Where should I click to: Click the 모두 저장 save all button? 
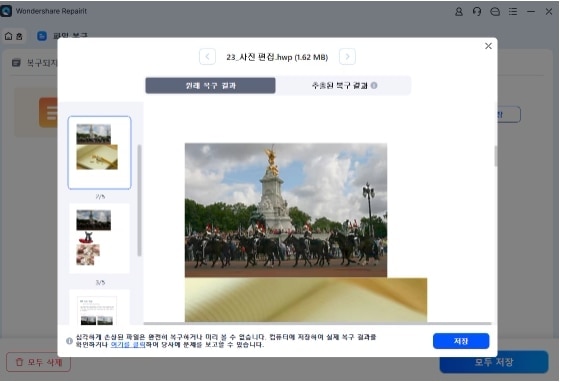click(x=494, y=362)
